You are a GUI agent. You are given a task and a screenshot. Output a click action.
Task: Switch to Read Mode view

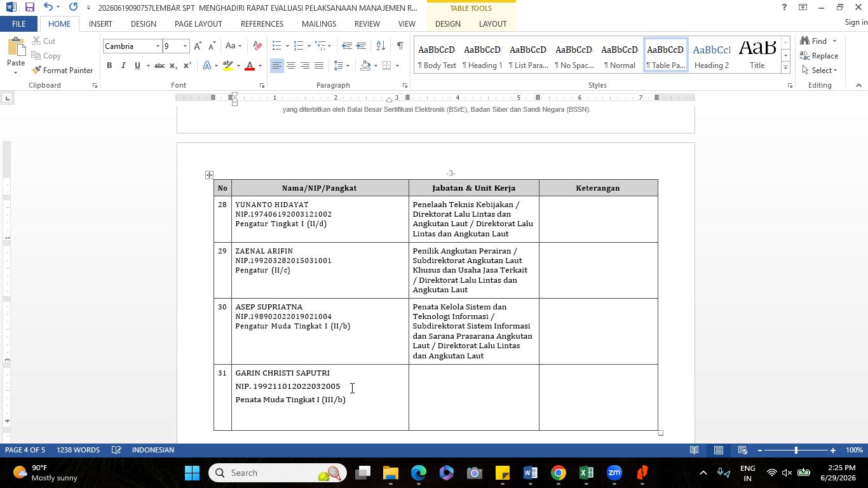(x=695, y=450)
